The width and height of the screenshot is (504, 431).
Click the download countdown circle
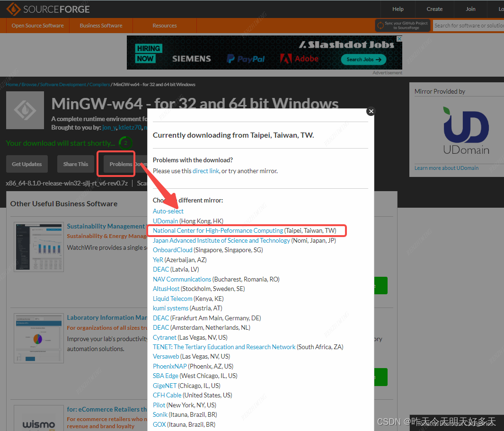126,143
